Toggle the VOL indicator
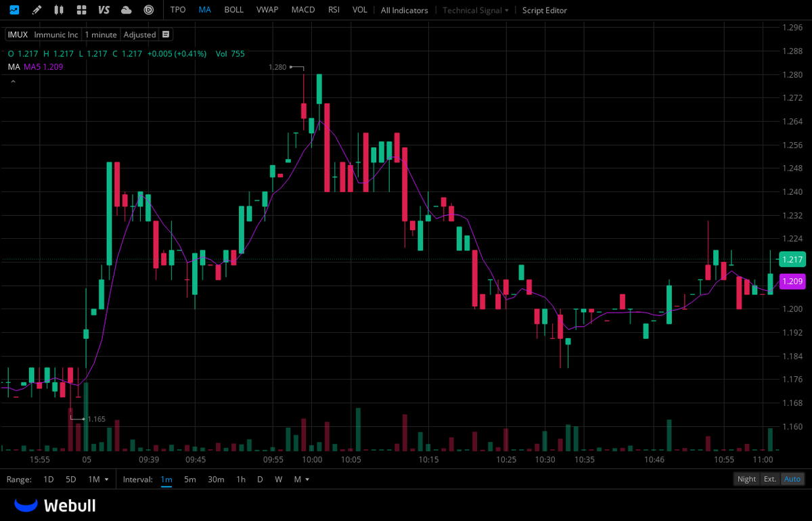 (360, 10)
